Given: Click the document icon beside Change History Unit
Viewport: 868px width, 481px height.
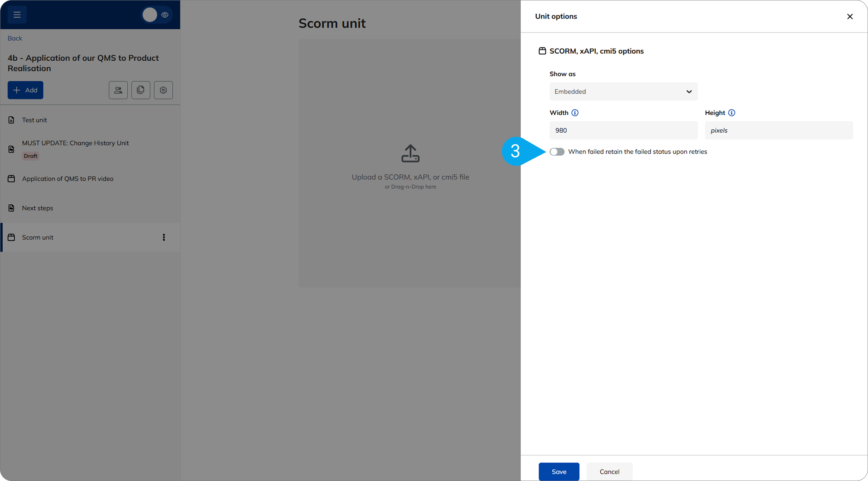Looking at the screenshot, I should 11,149.
